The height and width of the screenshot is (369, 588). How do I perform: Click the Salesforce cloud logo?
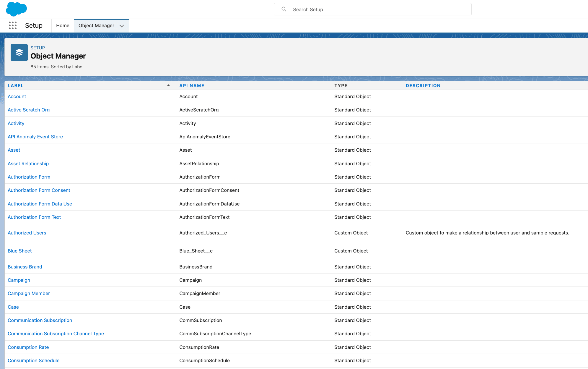coord(16,9)
